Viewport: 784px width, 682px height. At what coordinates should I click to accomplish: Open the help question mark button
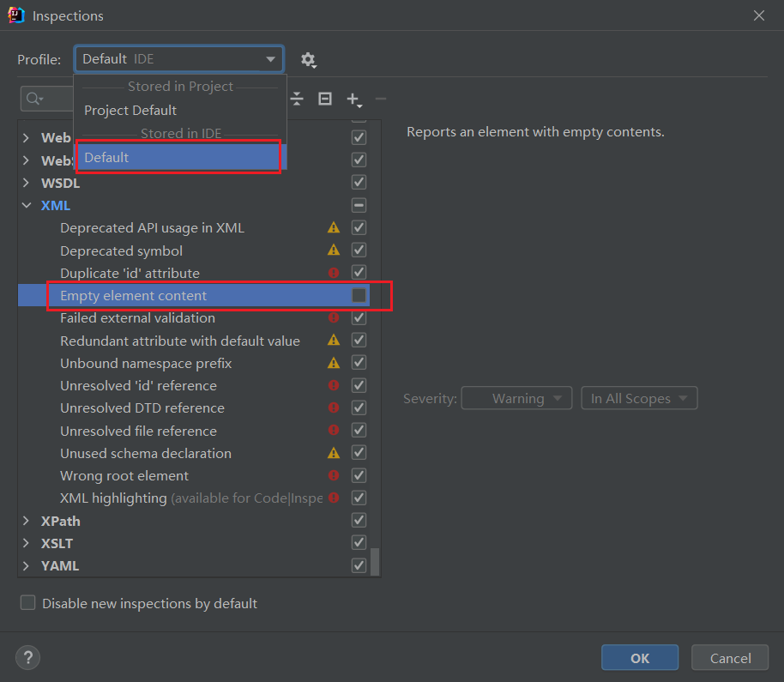(28, 657)
